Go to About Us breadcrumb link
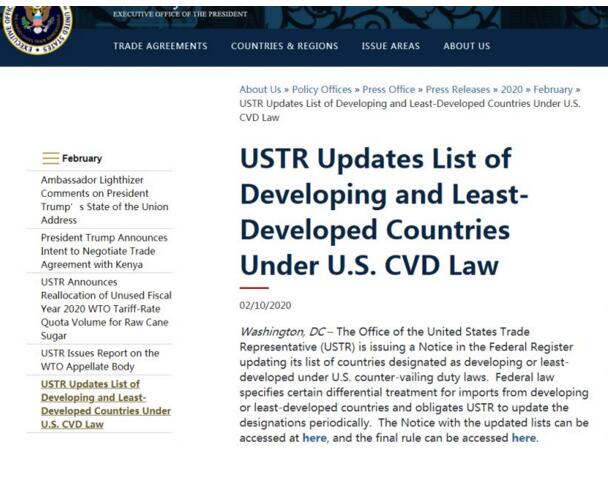Viewport: 608px width, 485px height. [260, 90]
